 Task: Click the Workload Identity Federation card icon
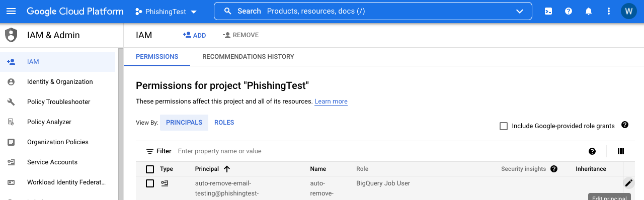tap(11, 182)
